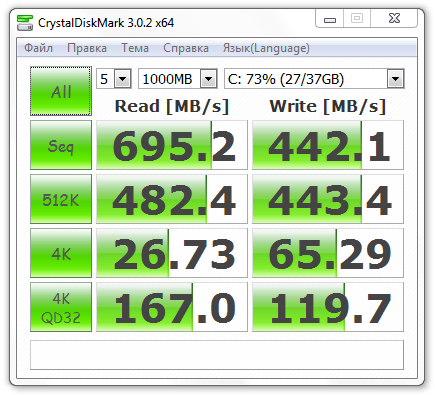
Task: Open the Файл menu
Action: 38,48
